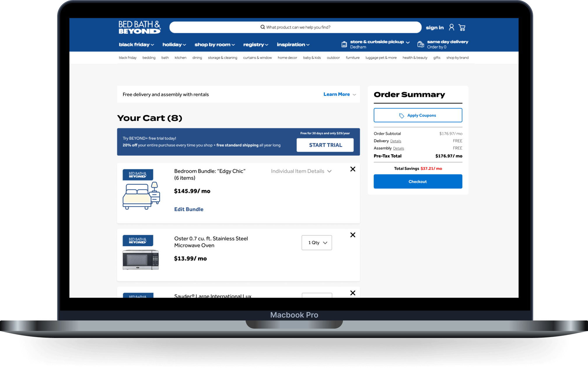Toggle the Learn More delivery info expander
The height and width of the screenshot is (370, 588).
340,94
